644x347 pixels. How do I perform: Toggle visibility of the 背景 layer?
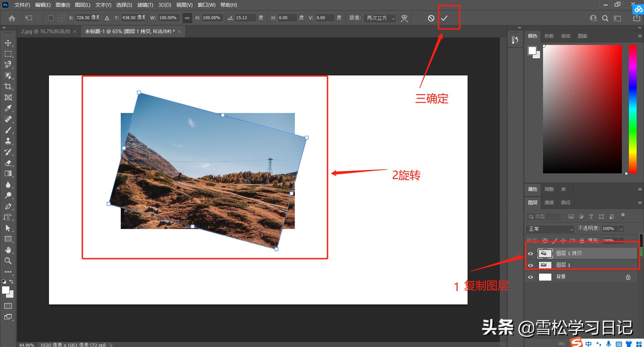pos(530,277)
